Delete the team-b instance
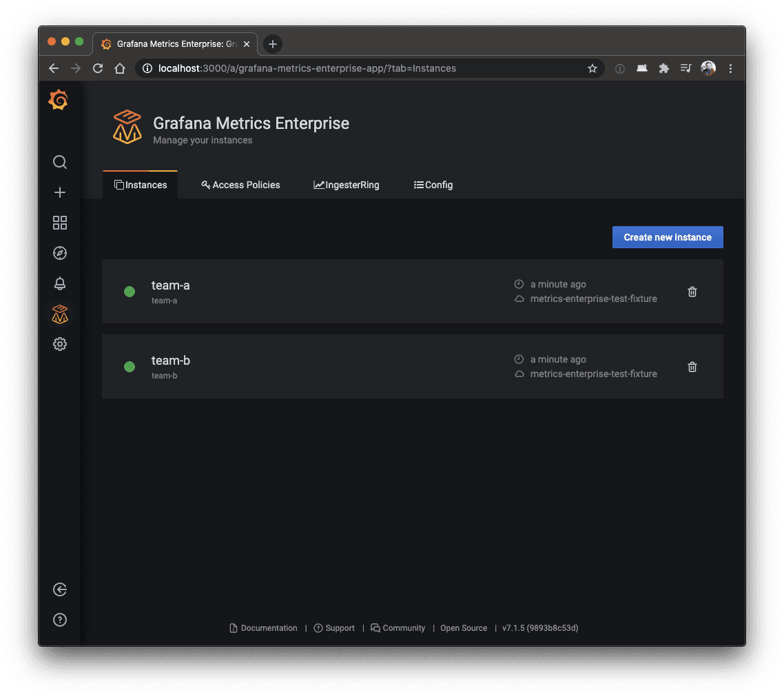This screenshot has height=697, width=784. (692, 367)
